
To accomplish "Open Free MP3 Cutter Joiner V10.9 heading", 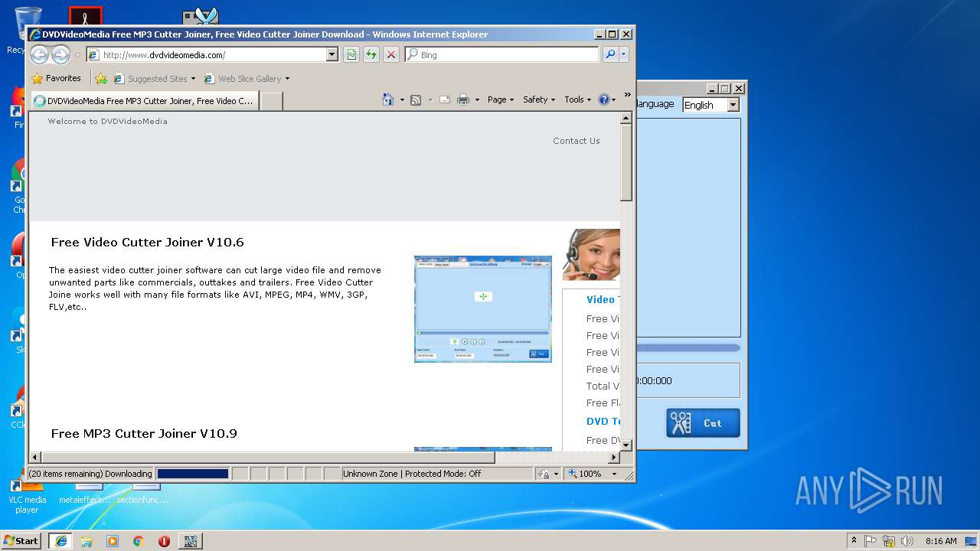I will coord(144,434).
